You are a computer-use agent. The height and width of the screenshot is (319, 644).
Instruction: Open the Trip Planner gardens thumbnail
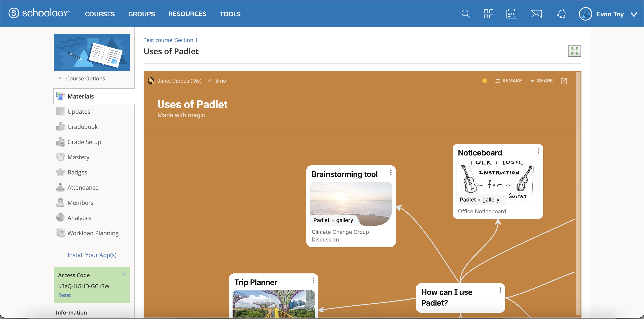273,304
